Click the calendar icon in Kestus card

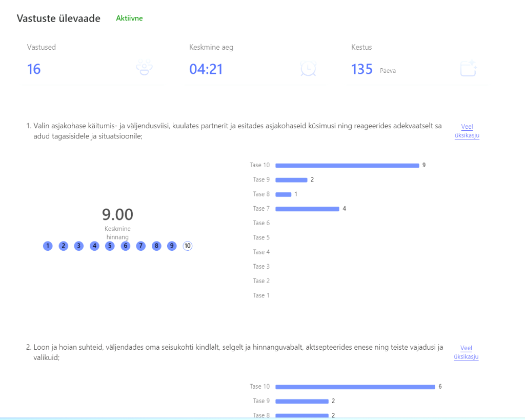[x=468, y=68]
